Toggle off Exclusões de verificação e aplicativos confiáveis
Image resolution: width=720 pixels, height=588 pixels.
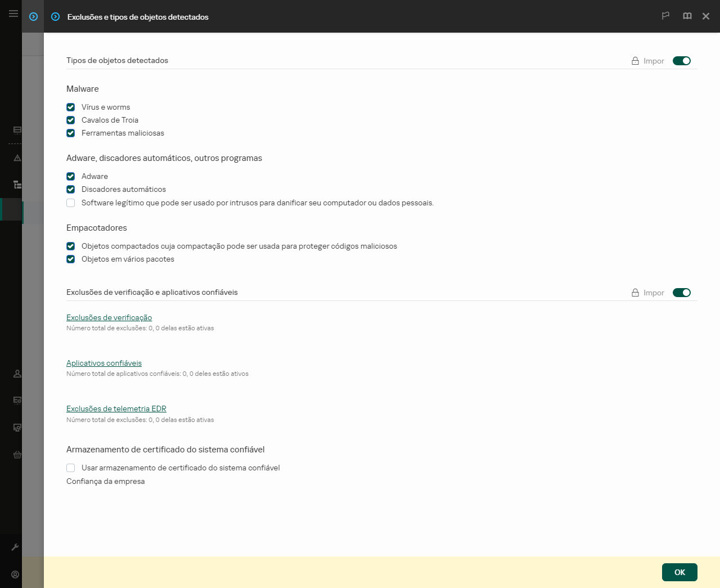[681, 293]
